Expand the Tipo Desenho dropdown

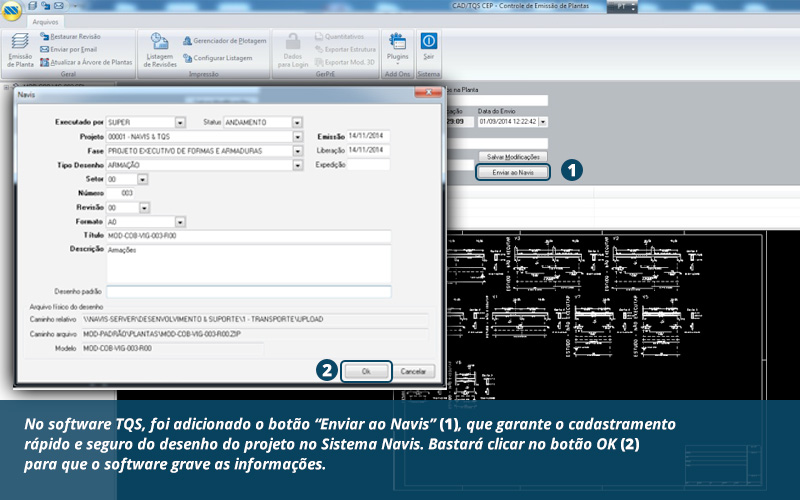tap(297, 165)
